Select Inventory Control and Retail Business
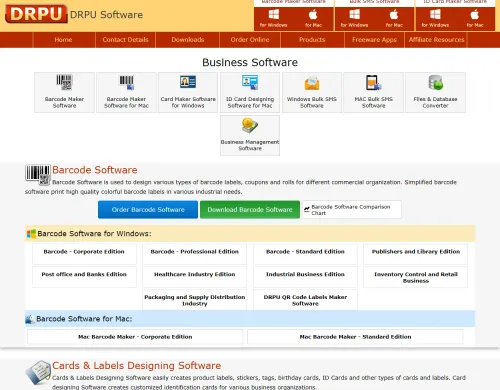Viewport: 500px width, 390px height. click(x=416, y=277)
